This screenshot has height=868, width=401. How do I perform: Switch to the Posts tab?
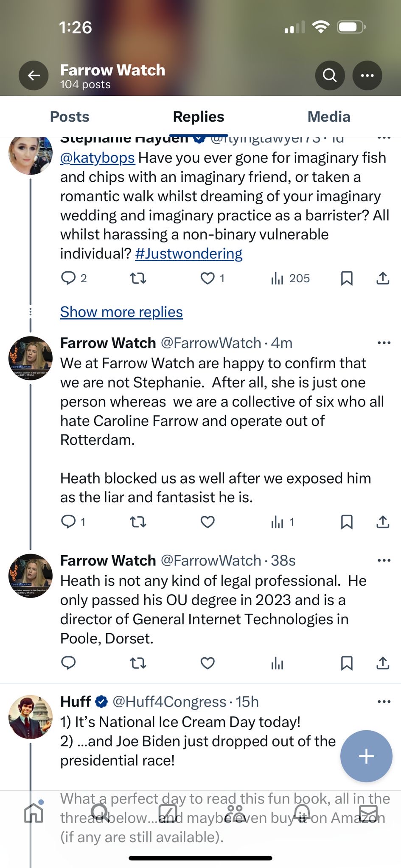pos(70,117)
